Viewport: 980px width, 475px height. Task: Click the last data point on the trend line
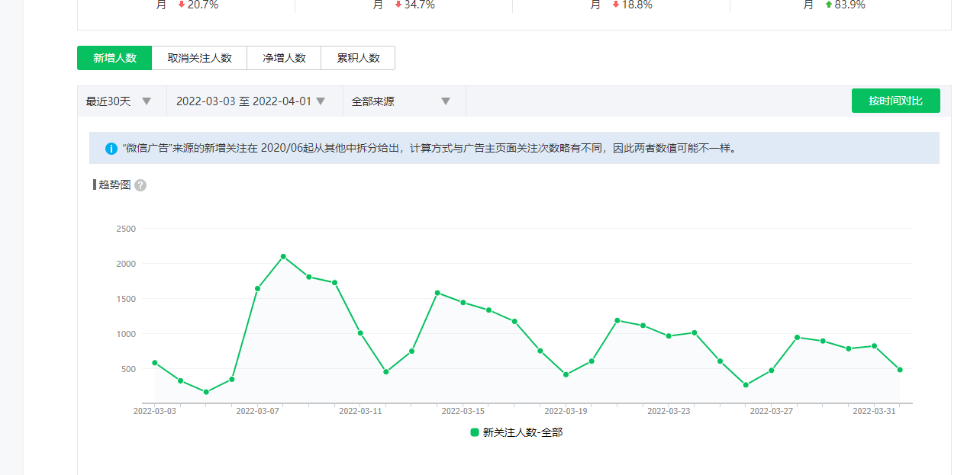tap(900, 370)
